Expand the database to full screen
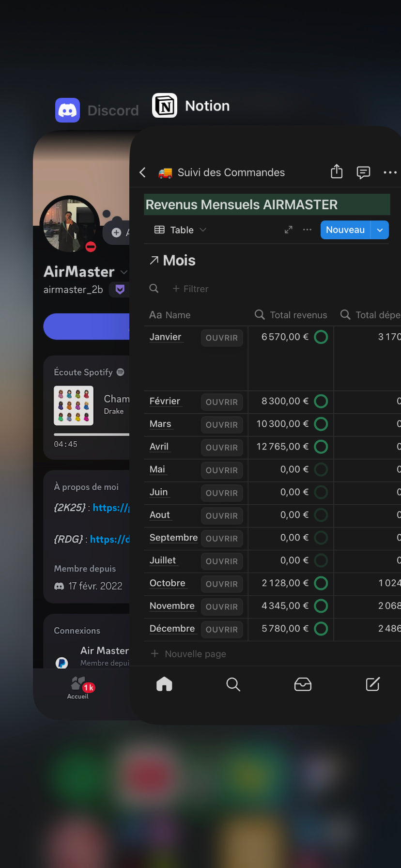Image resolution: width=401 pixels, height=868 pixels. [288, 230]
